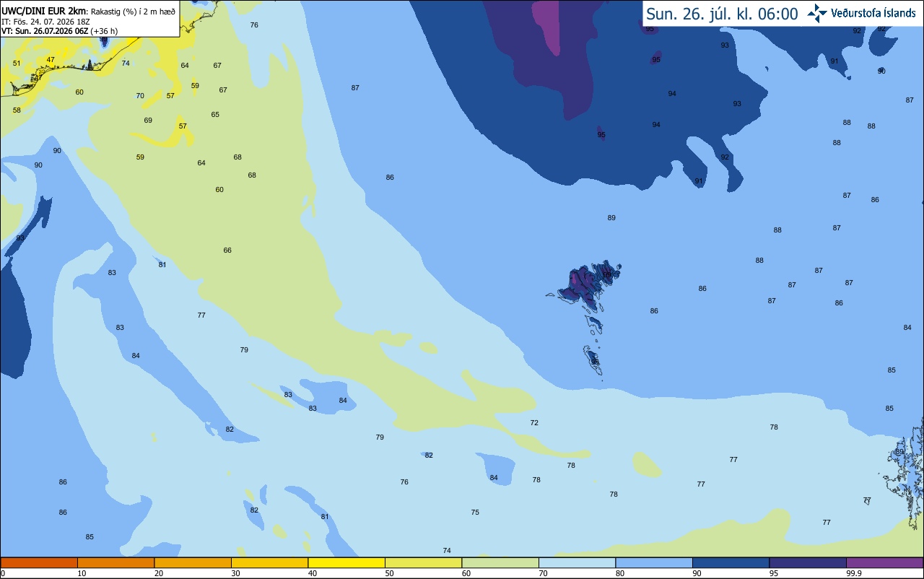
Task: Select the orange 20-30 legend swatch
Action: [x=193, y=562]
